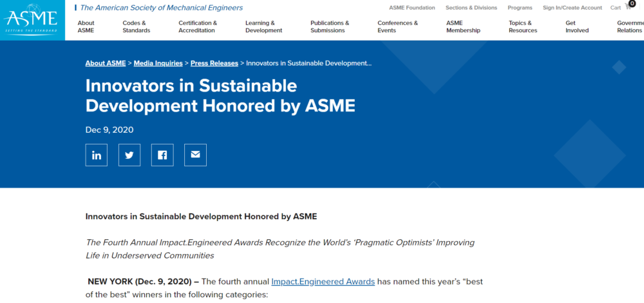Open Impact.Engineered Awards hyperlink
Image resolution: width=644 pixels, height=303 pixels.
(x=323, y=282)
